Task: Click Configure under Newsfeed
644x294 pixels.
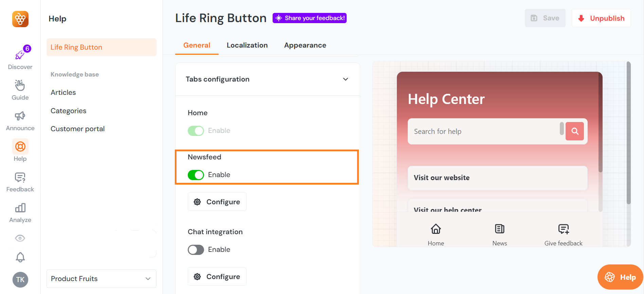Action: pyautogui.click(x=217, y=202)
